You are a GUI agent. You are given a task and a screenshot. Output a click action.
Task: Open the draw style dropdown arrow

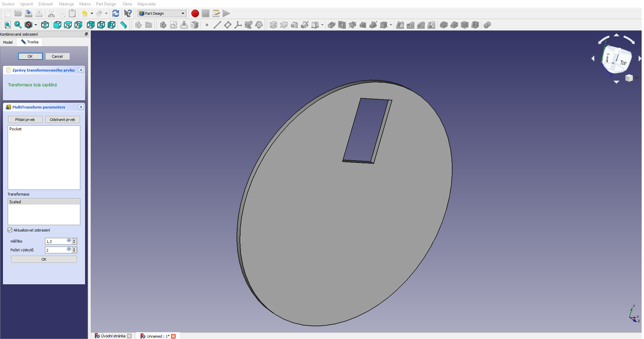pyautogui.click(x=36, y=25)
